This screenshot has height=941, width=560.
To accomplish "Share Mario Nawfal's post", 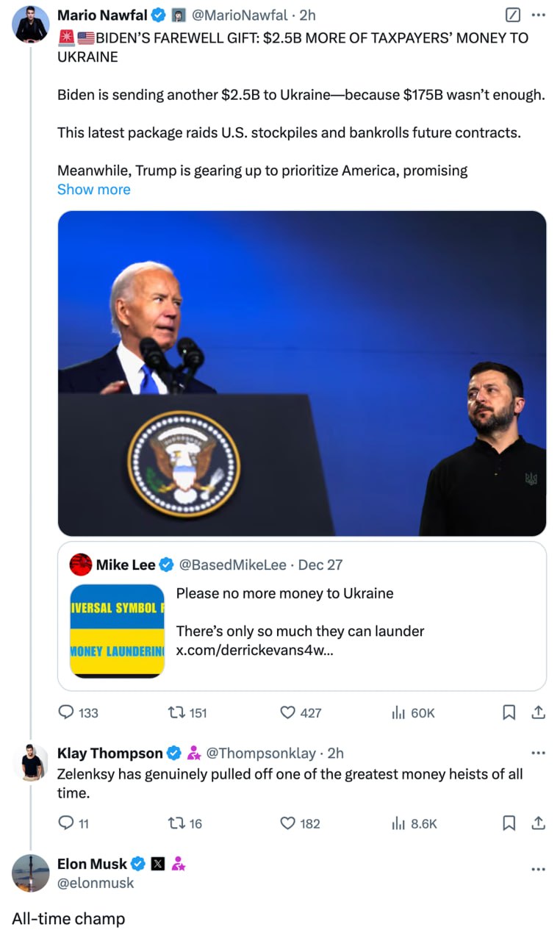I will point(538,712).
